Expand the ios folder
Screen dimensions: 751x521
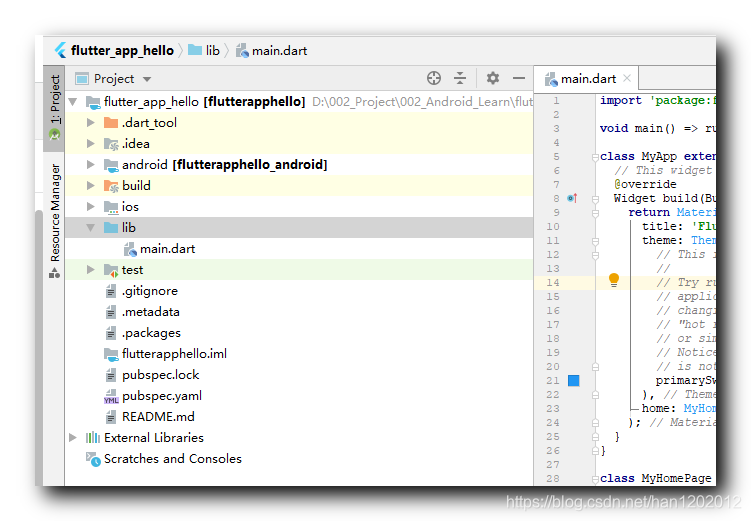point(91,206)
